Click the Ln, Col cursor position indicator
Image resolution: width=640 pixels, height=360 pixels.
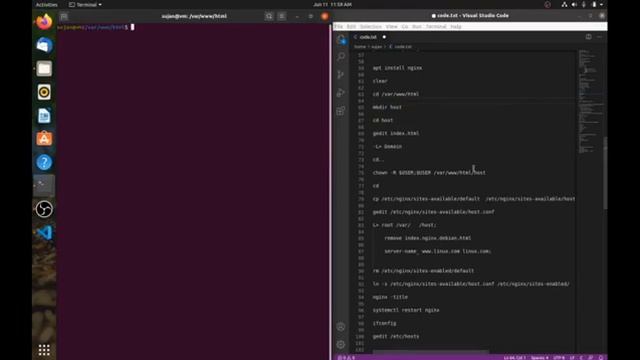pyautogui.click(x=515, y=358)
